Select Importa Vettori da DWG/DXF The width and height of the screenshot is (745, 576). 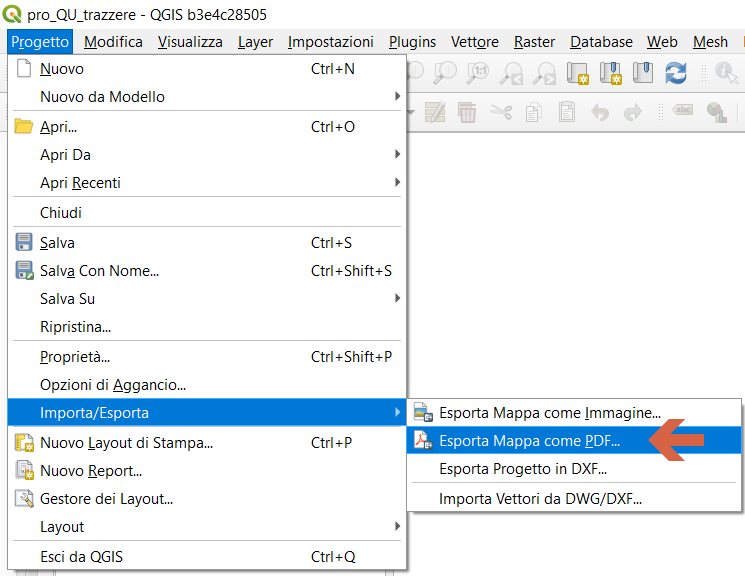[540, 499]
